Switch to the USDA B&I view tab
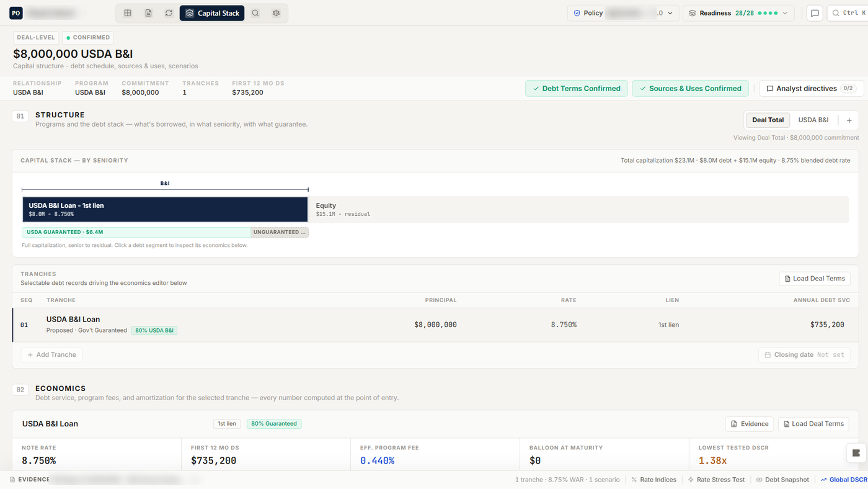The height and width of the screenshot is (489, 868). (x=813, y=120)
